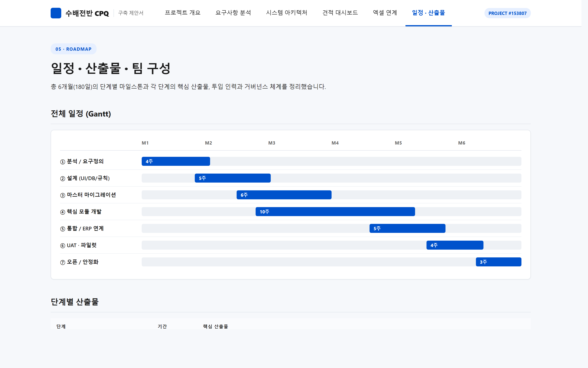Click the M2 month header

[x=208, y=143]
